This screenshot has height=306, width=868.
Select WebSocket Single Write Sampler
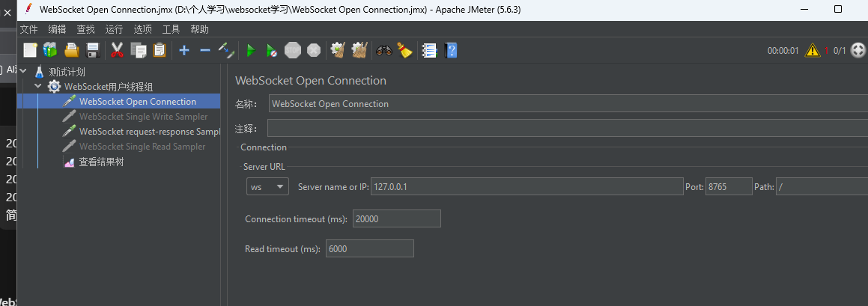[143, 116]
